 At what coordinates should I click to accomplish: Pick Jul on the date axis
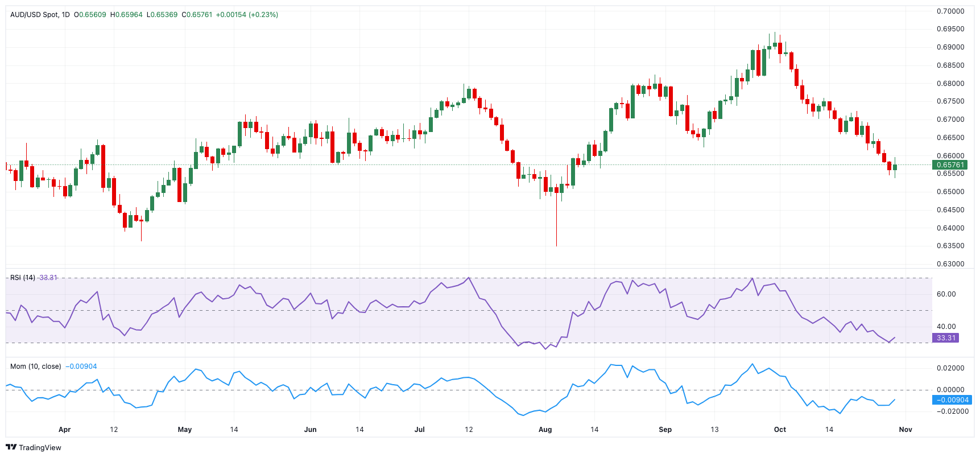(420, 430)
